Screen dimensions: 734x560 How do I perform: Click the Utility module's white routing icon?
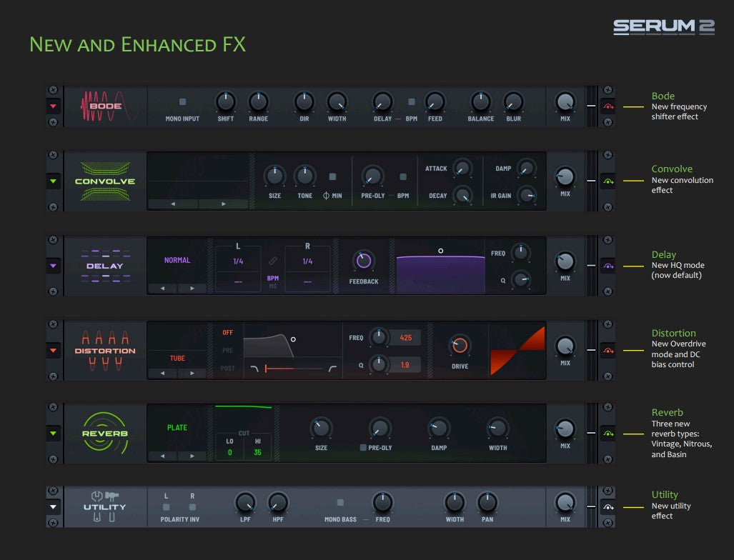[608, 507]
